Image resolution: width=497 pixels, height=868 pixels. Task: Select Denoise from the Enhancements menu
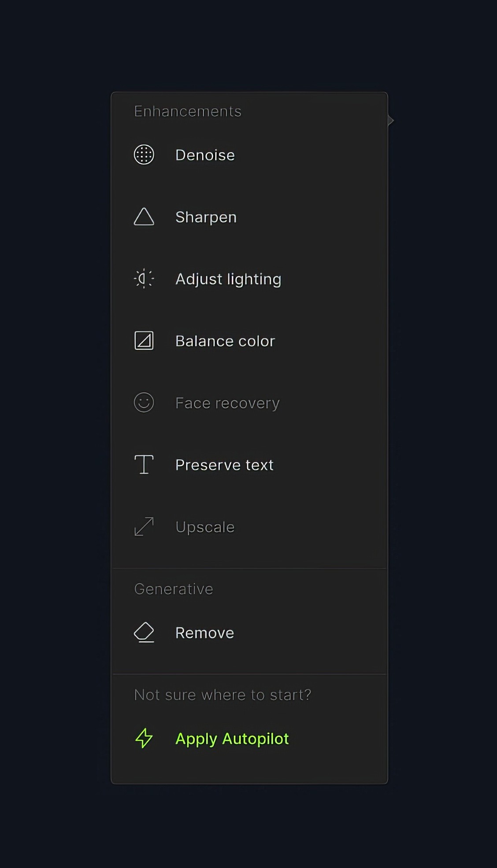[x=205, y=155]
